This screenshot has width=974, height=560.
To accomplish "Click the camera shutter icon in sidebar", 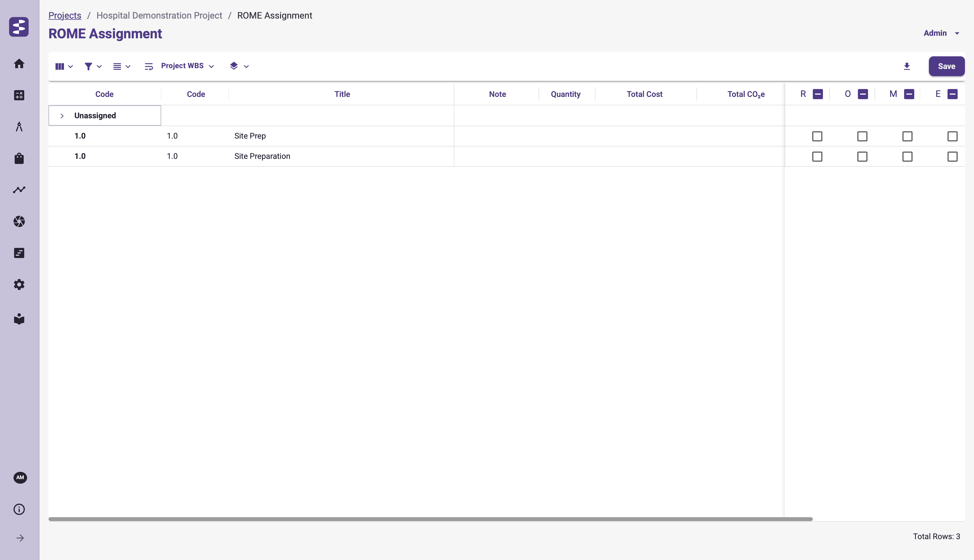I will 19,221.
